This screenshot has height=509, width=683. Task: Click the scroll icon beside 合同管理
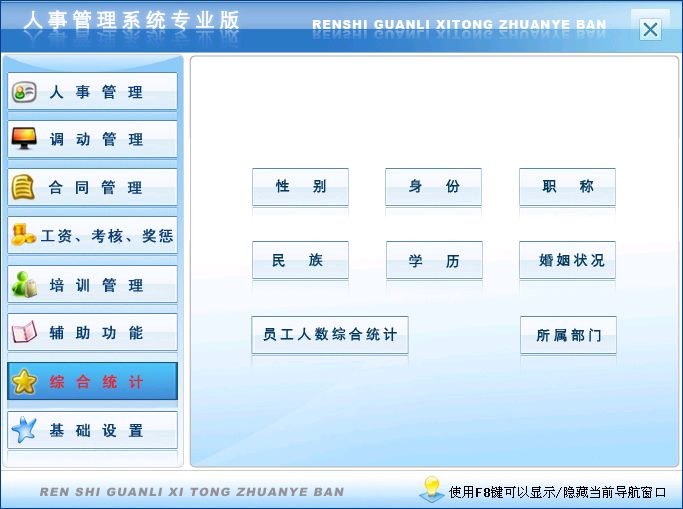pos(24,187)
